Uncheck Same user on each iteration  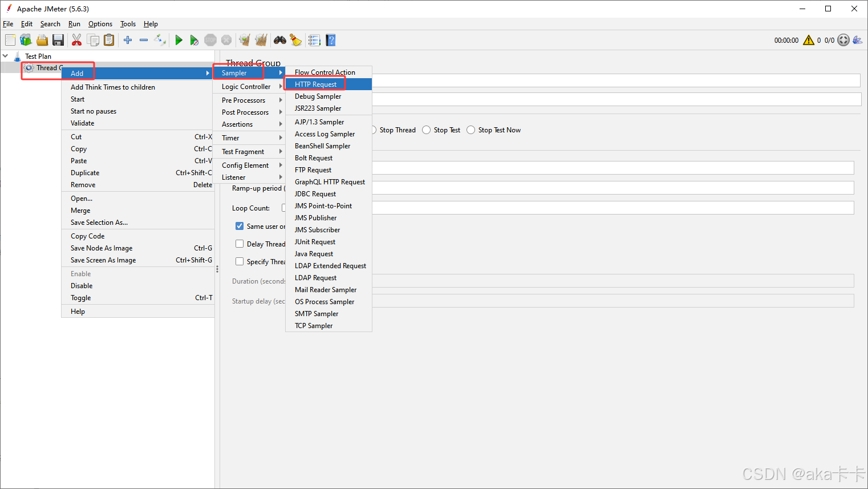240,226
